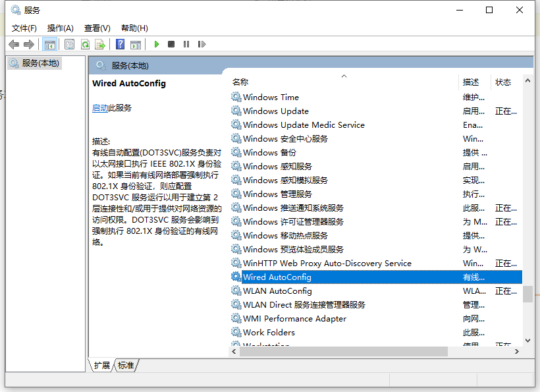Select the Windows 移动热点服务 row
540x392 pixels.
(x=376, y=235)
